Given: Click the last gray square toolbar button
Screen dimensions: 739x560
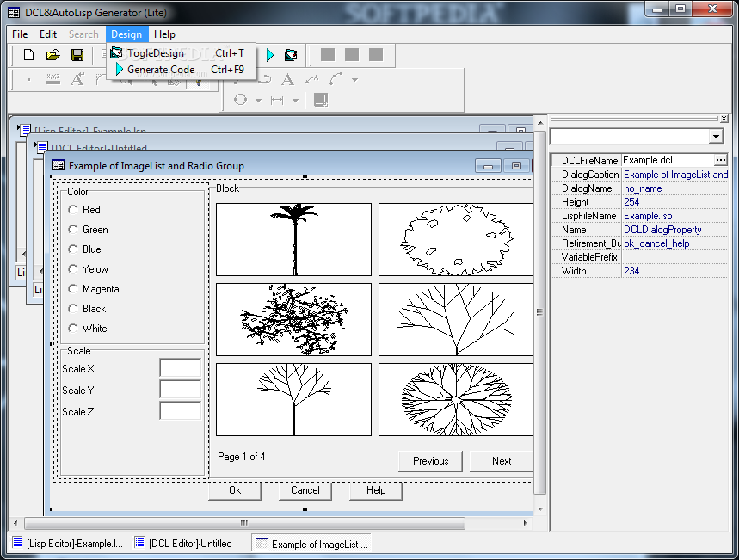Looking at the screenshot, I should pyautogui.click(x=376, y=55).
